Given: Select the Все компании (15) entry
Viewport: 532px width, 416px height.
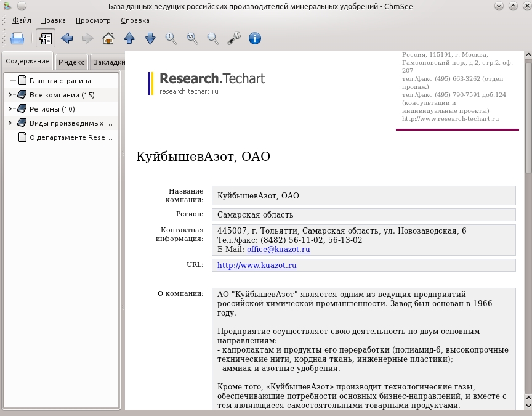Looking at the screenshot, I should tap(62, 95).
